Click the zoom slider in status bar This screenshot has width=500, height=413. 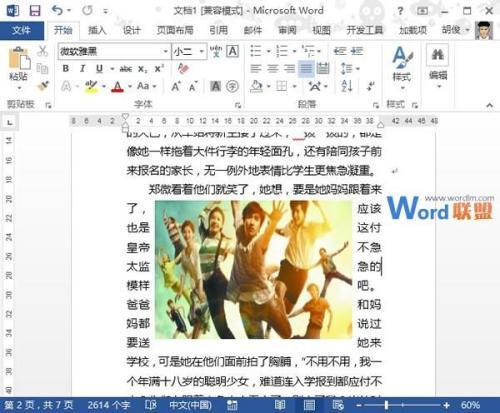403,405
